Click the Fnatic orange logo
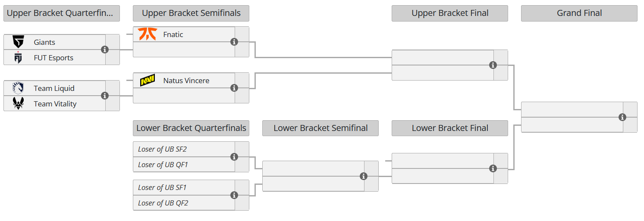 [147, 34]
